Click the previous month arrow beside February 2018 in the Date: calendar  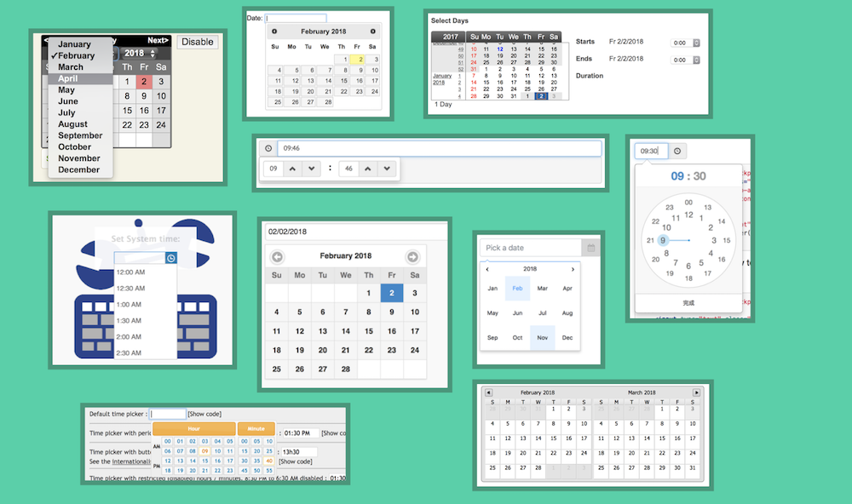(274, 31)
